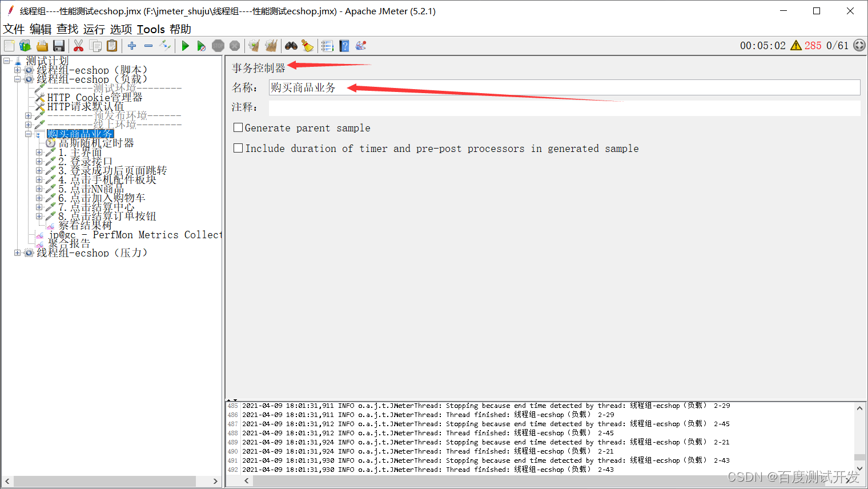
Task: Click the Stop sign icon
Action: tap(218, 46)
